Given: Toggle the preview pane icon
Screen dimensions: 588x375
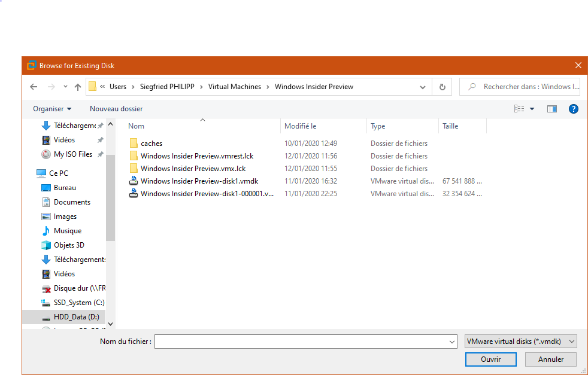Looking at the screenshot, I should click(x=551, y=109).
